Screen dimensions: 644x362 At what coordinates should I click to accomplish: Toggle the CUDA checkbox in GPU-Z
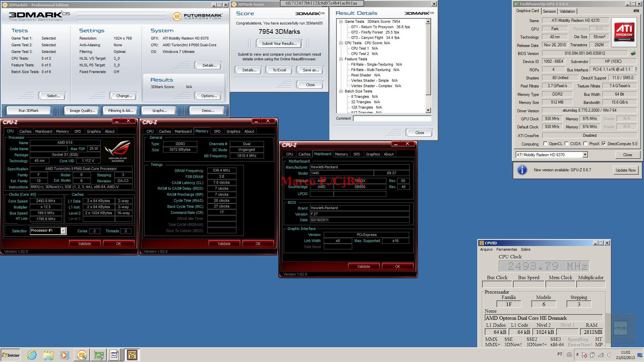[567, 144]
